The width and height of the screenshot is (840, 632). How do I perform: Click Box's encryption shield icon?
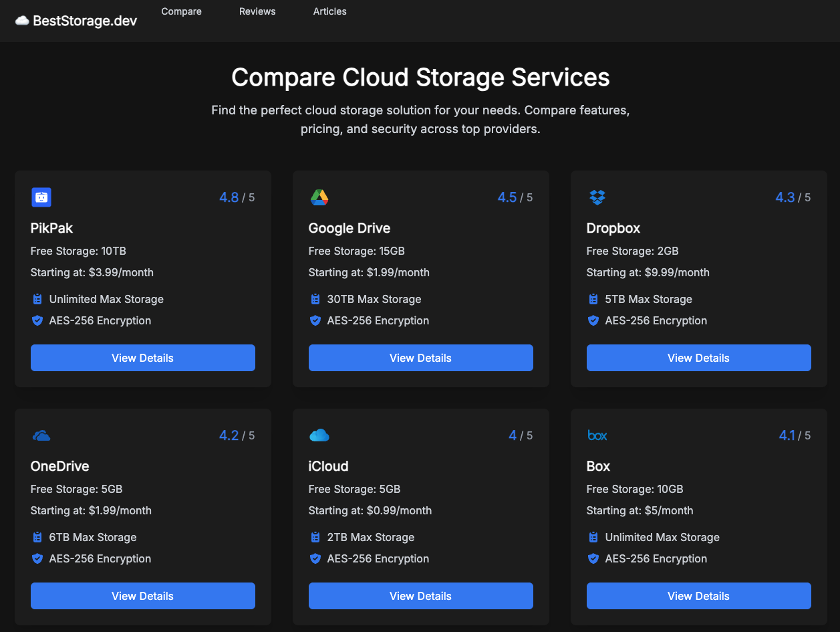(x=593, y=558)
